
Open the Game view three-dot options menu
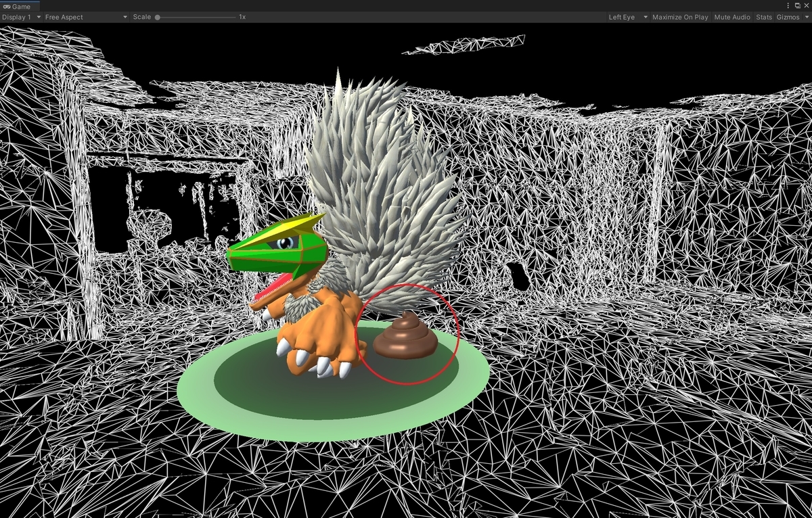(788, 5)
